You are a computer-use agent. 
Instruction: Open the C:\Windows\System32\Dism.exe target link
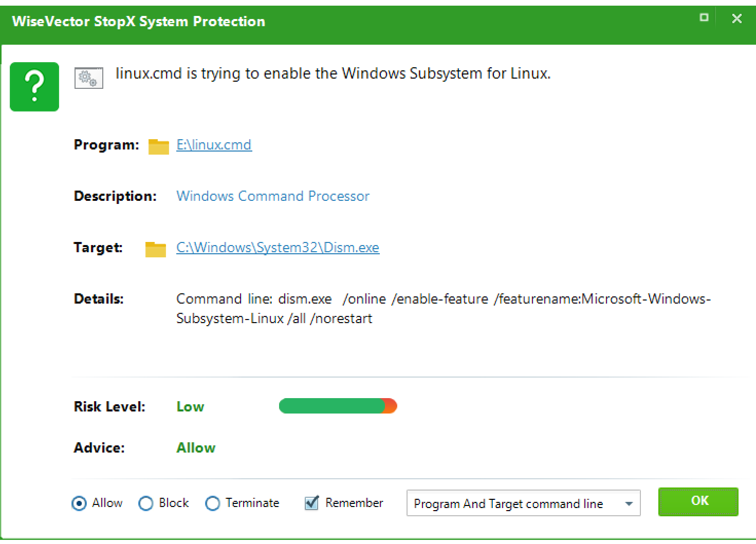click(278, 248)
